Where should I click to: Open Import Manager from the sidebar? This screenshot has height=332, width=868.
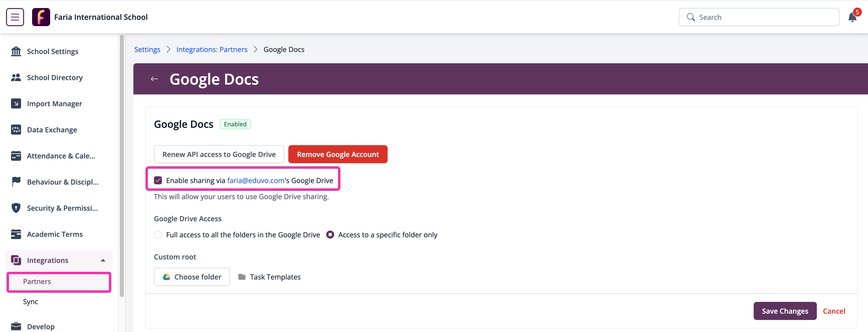(16, 103)
